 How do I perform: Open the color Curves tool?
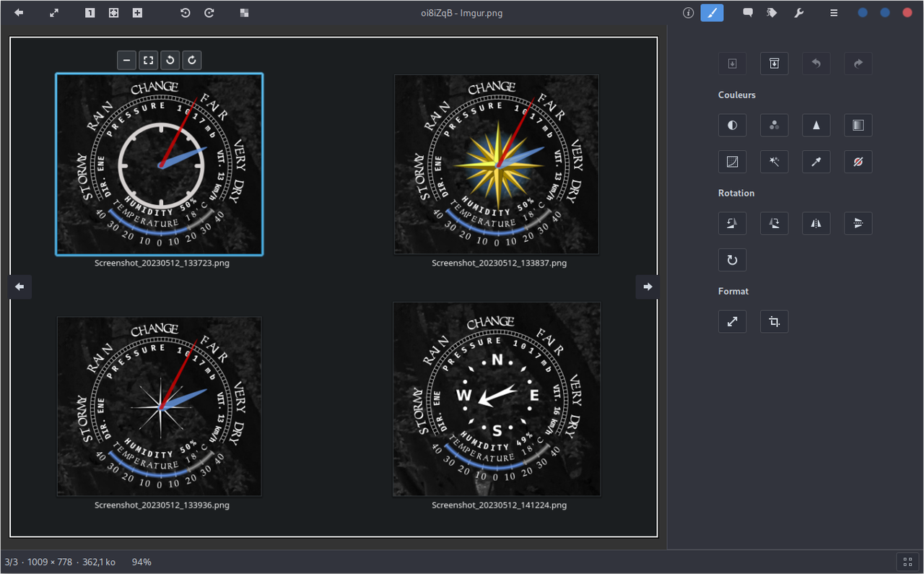(732, 162)
